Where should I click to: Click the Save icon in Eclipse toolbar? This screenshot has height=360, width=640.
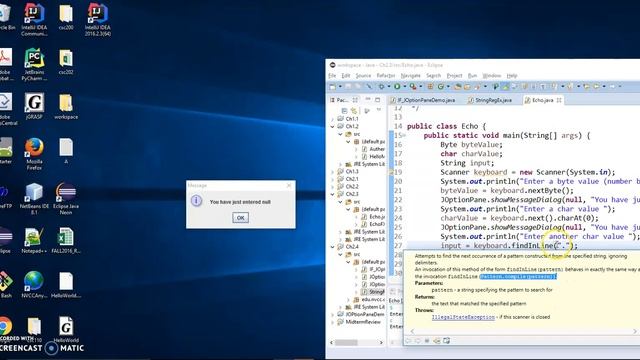click(348, 87)
